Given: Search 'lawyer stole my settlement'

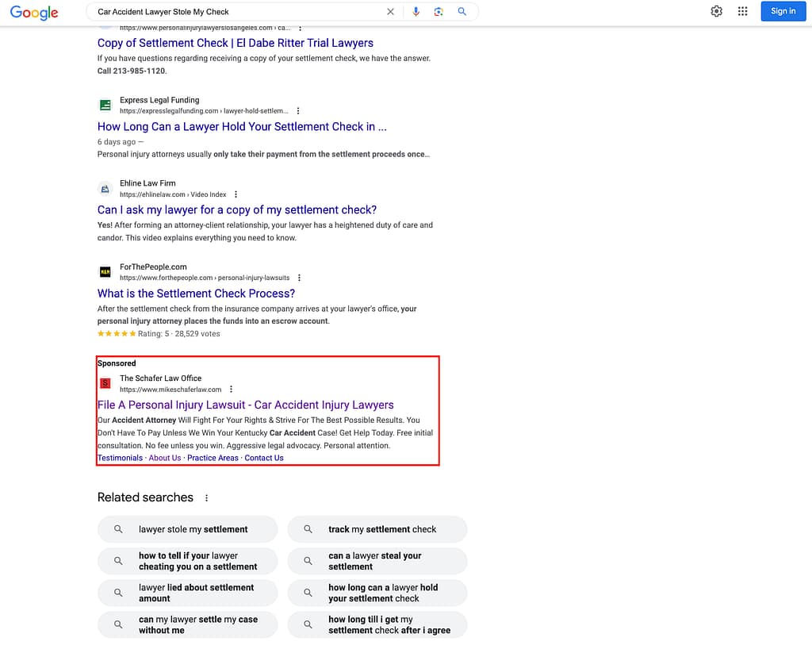Looking at the screenshot, I should [x=187, y=529].
